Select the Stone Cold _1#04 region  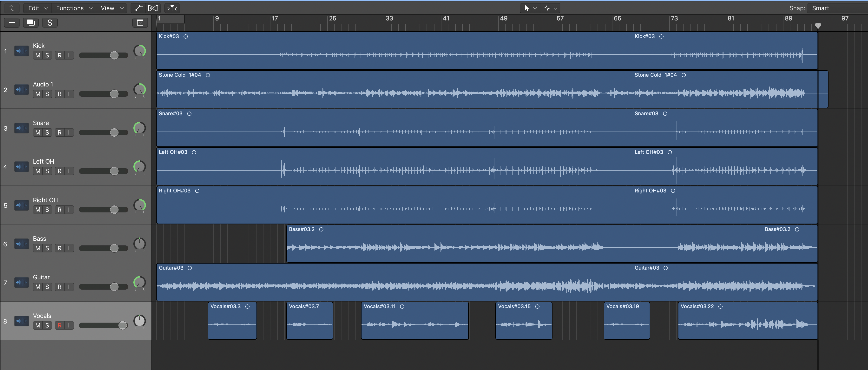(x=492, y=89)
